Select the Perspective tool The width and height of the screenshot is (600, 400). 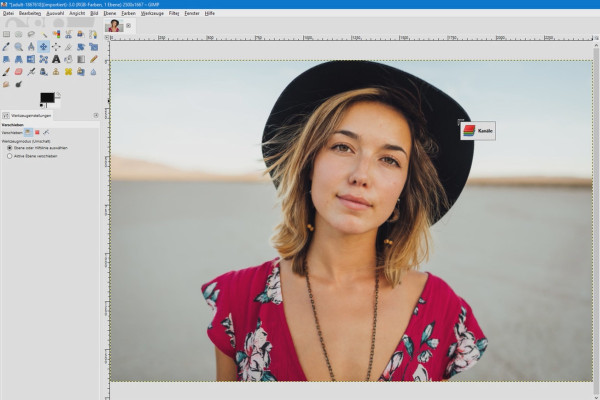[x=18, y=59]
